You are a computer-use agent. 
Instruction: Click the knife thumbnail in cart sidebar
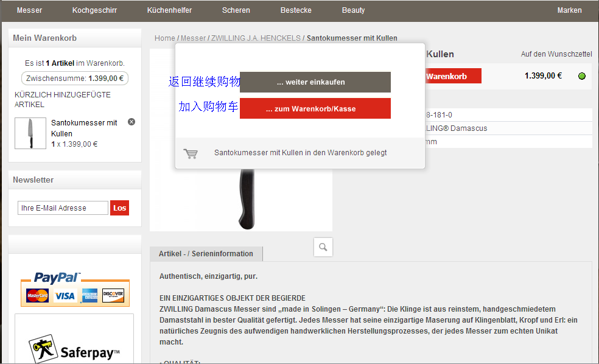[x=30, y=133]
